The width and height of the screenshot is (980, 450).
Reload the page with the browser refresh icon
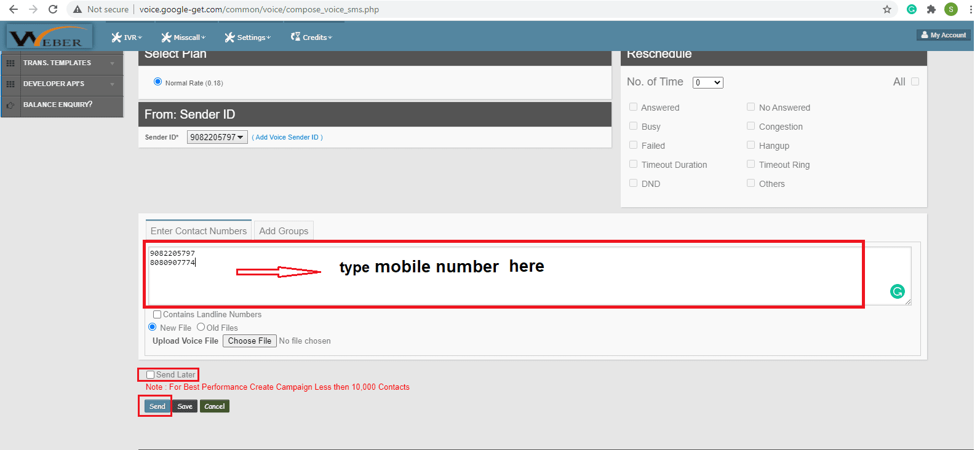pyautogui.click(x=53, y=9)
